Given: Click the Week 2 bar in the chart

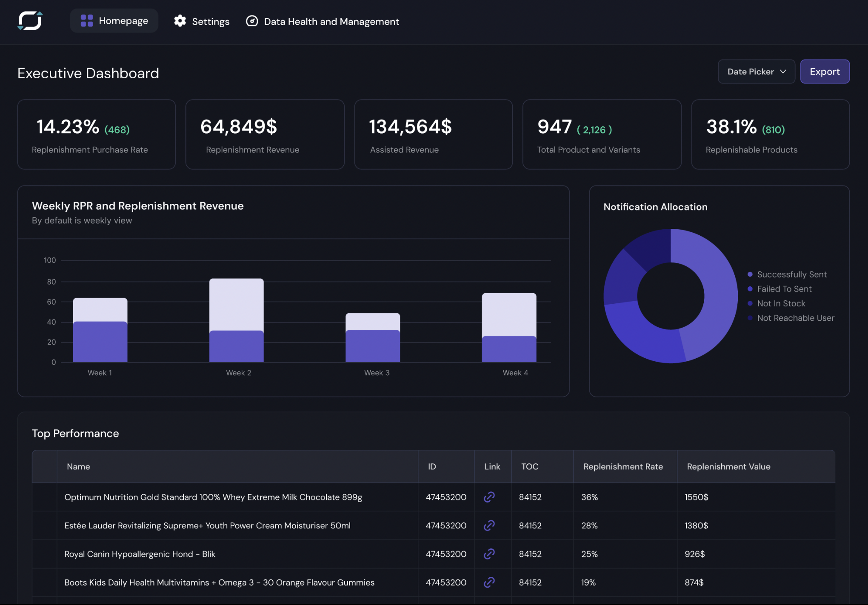Looking at the screenshot, I should click(x=236, y=321).
